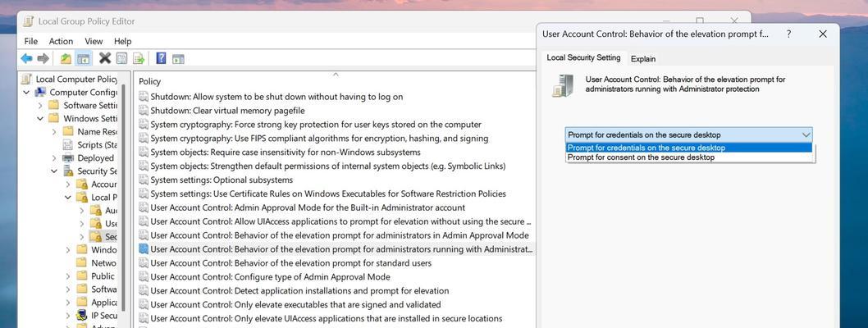The image size is (868, 328).
Task: Expand the Name Resolution Policy node
Action: click(x=54, y=132)
